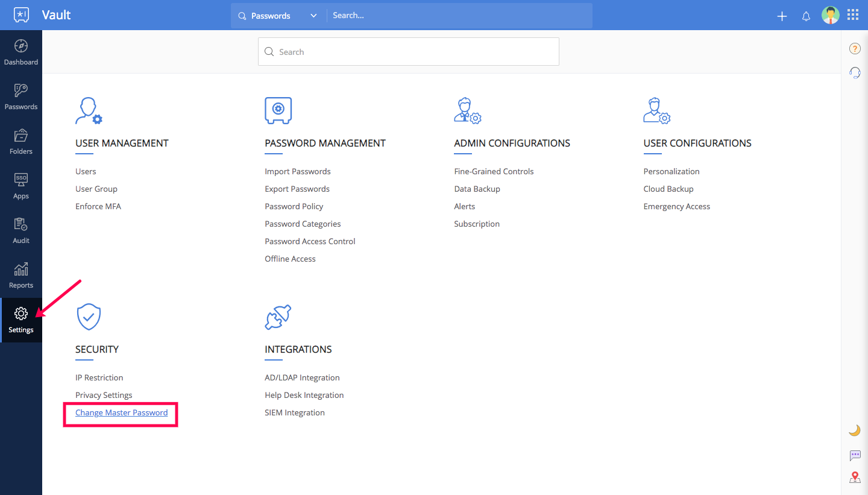868x495 pixels.
Task: Click the plus icon to add new
Action: pyautogui.click(x=782, y=16)
